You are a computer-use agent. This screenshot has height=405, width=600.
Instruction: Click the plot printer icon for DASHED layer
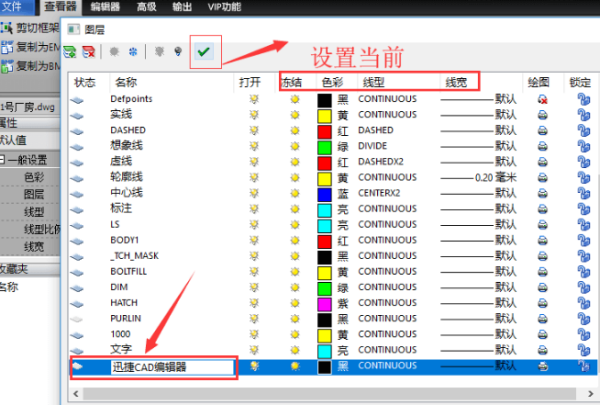pos(542,131)
